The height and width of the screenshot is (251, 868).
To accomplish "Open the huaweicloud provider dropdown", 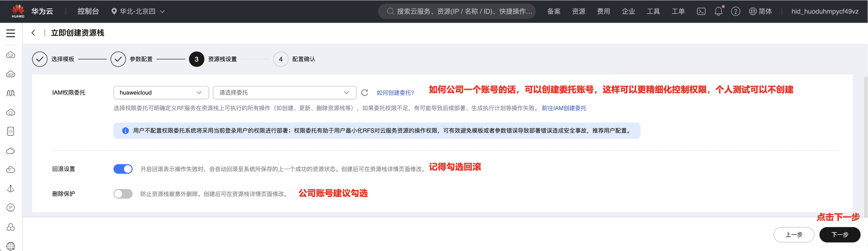I will point(161,93).
